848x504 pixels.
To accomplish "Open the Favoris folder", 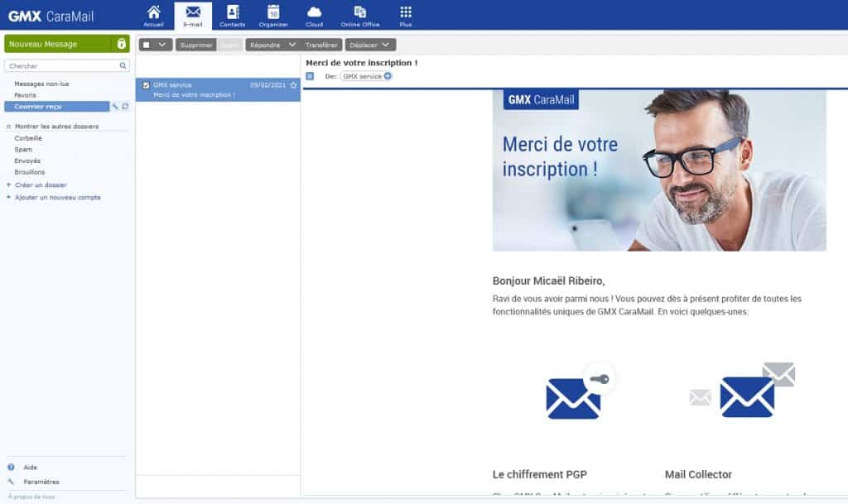I will pos(26,95).
